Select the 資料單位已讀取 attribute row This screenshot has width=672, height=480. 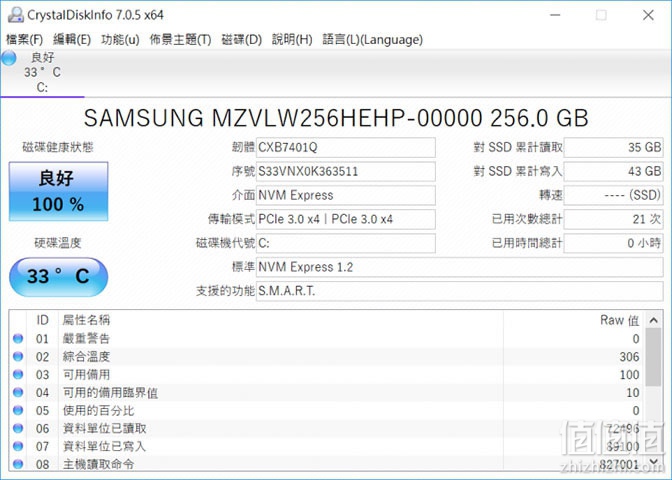click(x=327, y=429)
